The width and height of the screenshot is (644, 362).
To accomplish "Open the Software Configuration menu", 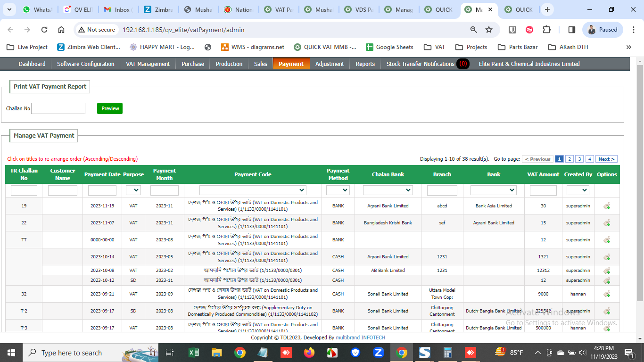I will pos(86,64).
